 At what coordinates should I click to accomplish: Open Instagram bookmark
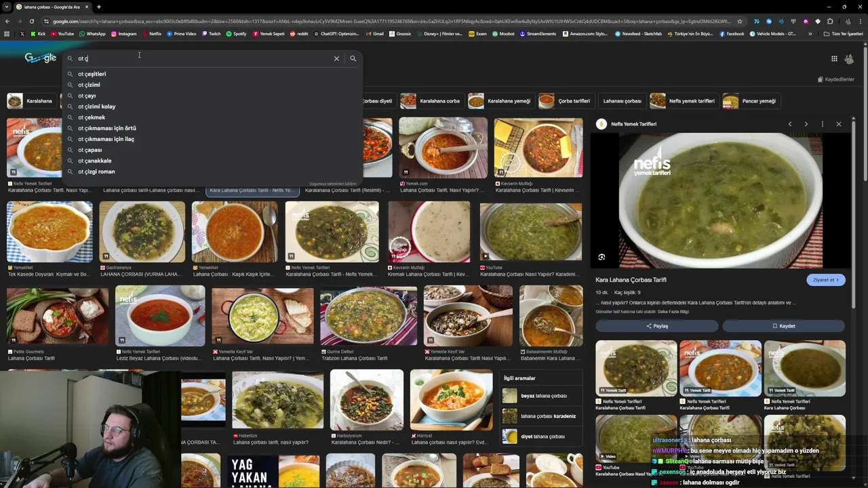pos(123,34)
